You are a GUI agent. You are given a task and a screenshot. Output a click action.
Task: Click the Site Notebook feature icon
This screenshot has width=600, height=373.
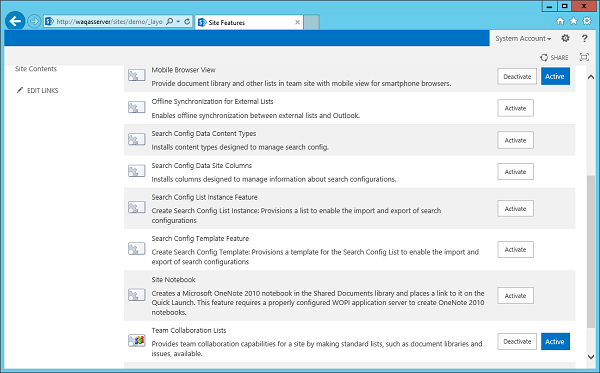tap(136, 295)
